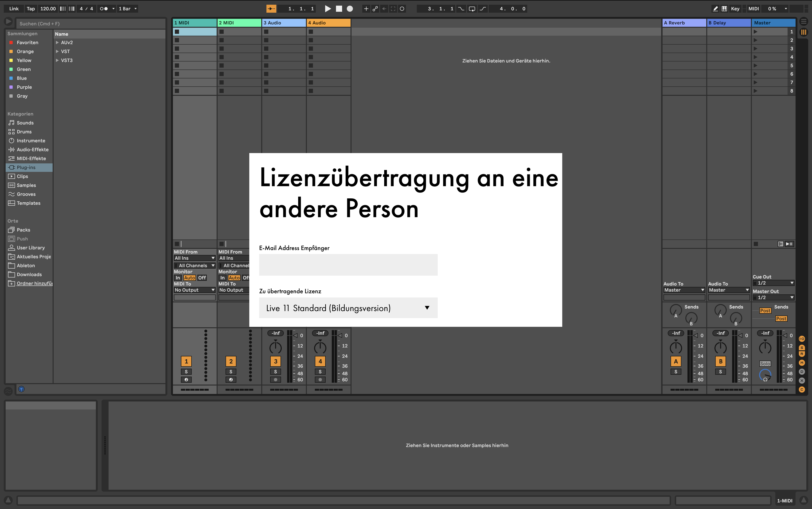Expand the AUv2 folder
The width and height of the screenshot is (812, 509).
(57, 42)
